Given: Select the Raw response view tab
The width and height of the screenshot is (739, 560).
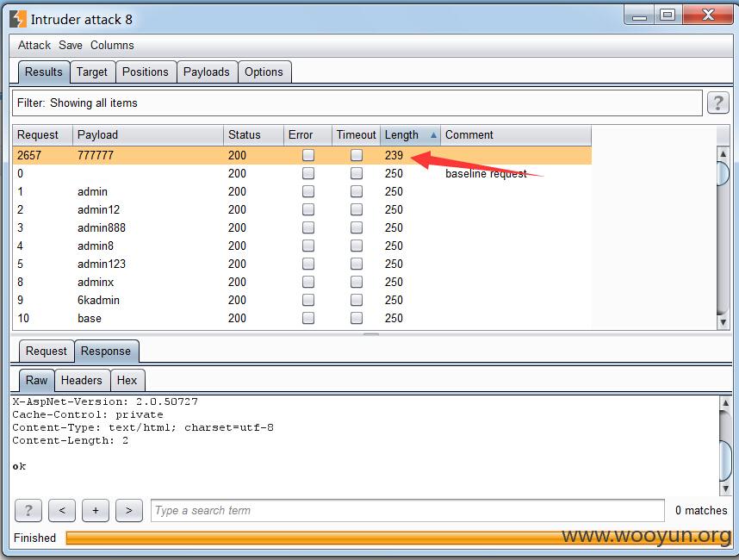Looking at the screenshot, I should click(37, 381).
